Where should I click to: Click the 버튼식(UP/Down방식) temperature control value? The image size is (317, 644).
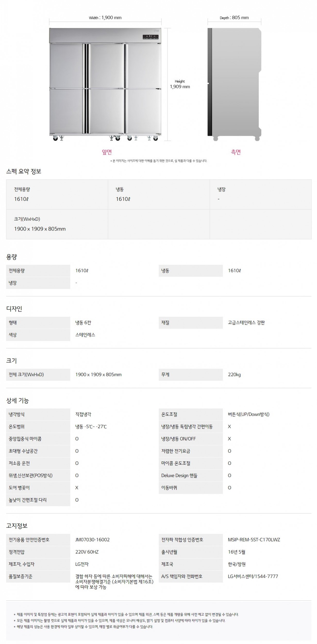[248, 414]
